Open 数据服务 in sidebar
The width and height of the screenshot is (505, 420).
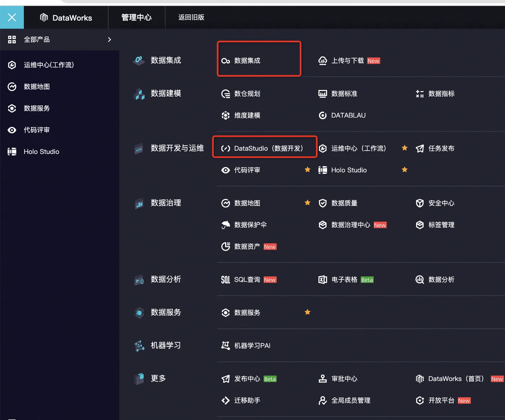coord(37,108)
